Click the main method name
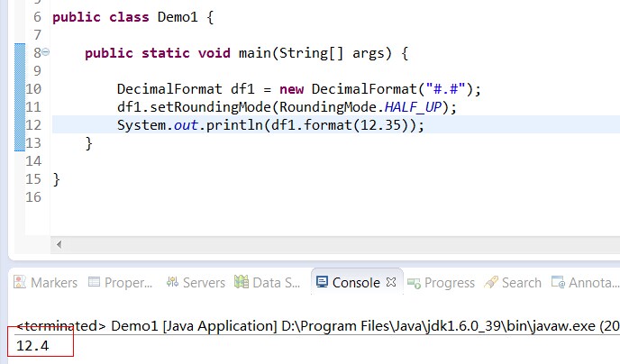The width and height of the screenshot is (620, 364). tap(255, 53)
